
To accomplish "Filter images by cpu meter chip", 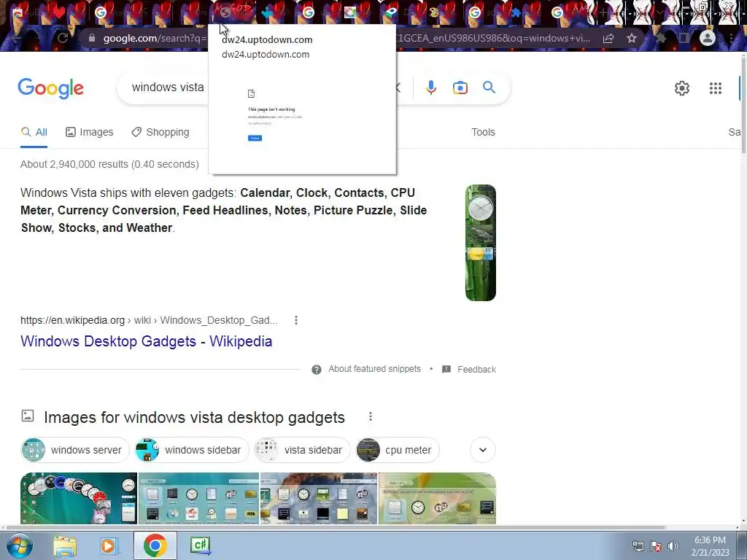I will 398,450.
